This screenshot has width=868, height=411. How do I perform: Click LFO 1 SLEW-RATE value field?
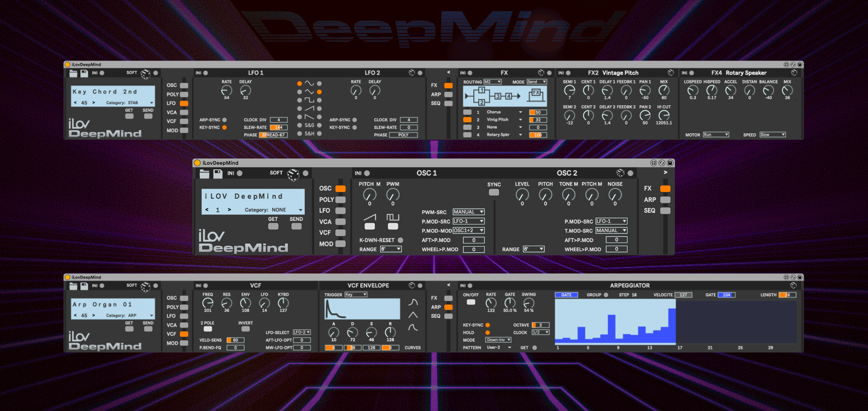278,127
